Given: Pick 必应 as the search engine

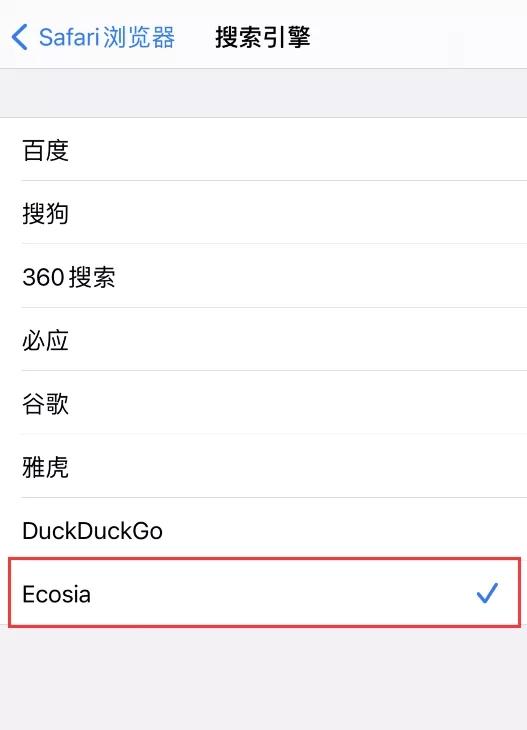Looking at the screenshot, I should pos(264,339).
